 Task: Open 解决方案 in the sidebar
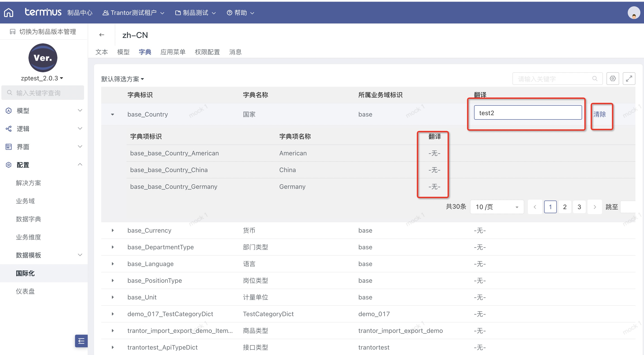(x=28, y=183)
